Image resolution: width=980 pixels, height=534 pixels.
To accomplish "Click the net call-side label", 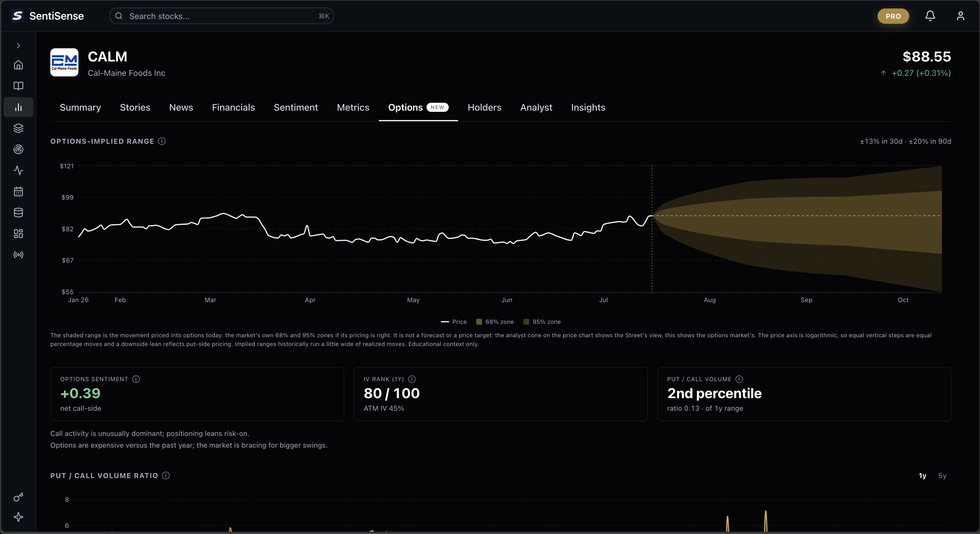I will click(81, 408).
